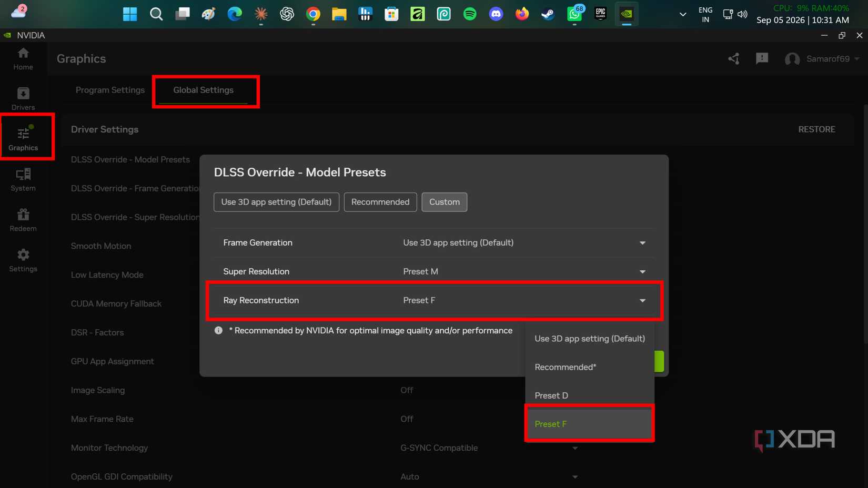The image size is (868, 488).
Task: Select the GPU App Assignment setting
Action: coord(113,362)
